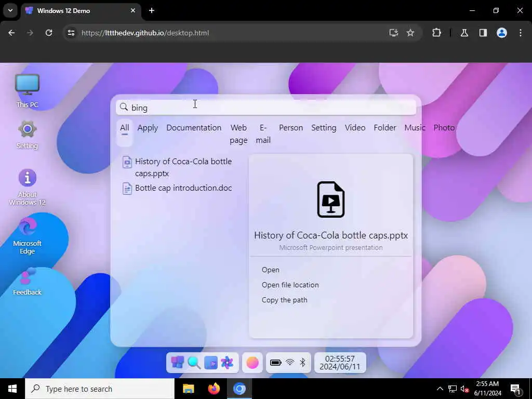The height and width of the screenshot is (399, 532).
Task: Click the Chrome icon on taskbar
Action: pyautogui.click(x=239, y=389)
